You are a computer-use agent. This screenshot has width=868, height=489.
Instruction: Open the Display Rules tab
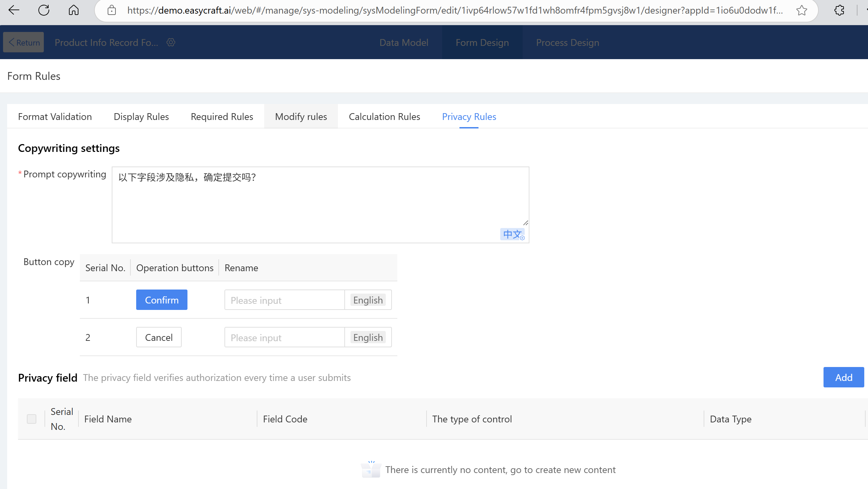click(x=141, y=117)
